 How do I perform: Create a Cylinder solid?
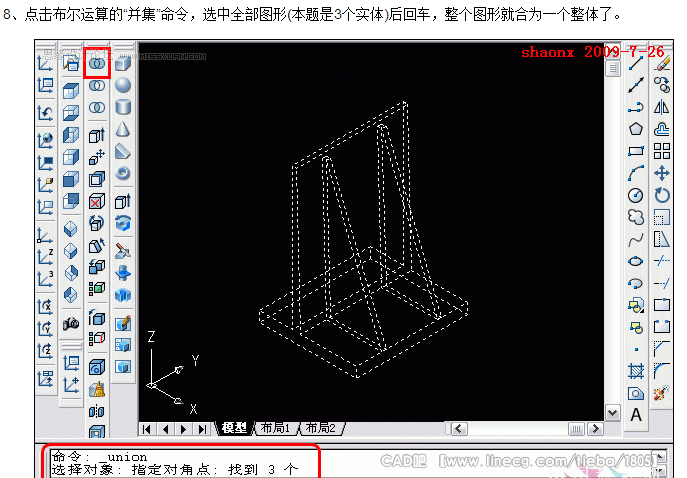(x=123, y=107)
